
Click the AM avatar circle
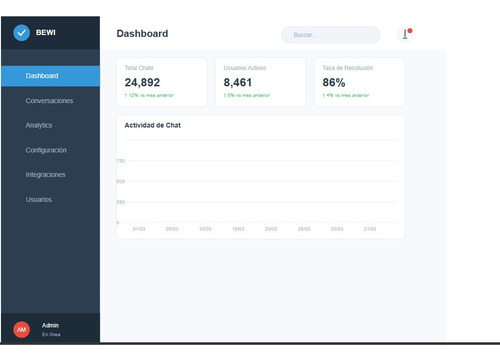(22, 329)
